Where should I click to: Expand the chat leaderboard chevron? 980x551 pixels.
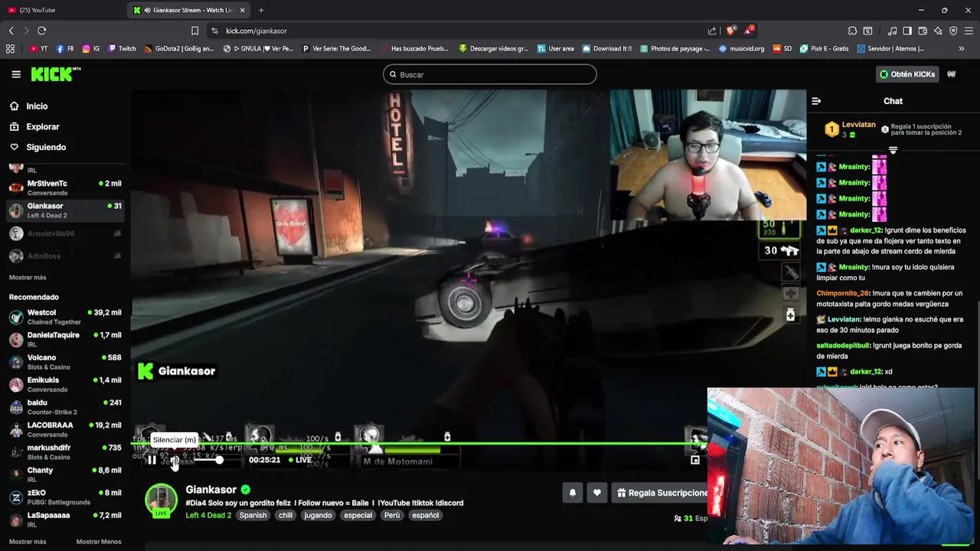coord(893,151)
